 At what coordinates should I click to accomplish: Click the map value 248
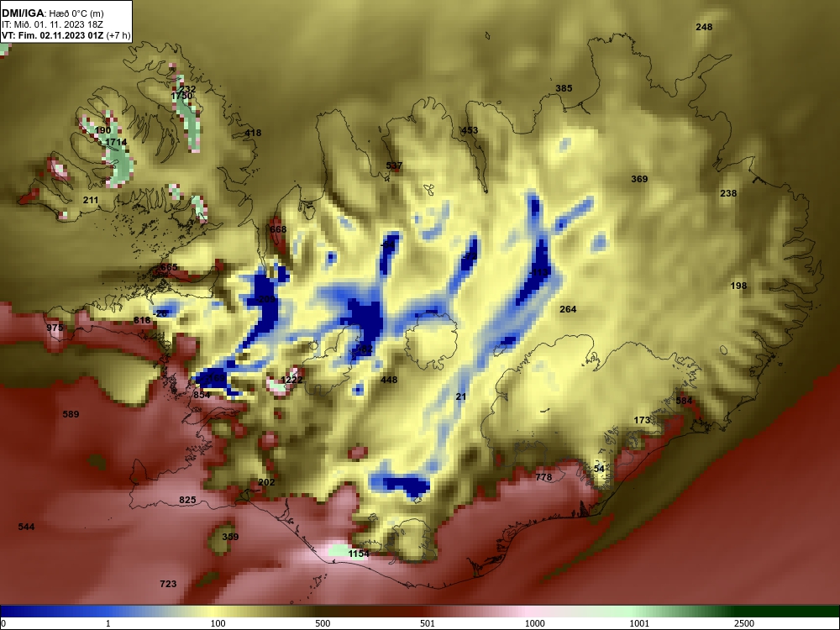[x=704, y=27]
